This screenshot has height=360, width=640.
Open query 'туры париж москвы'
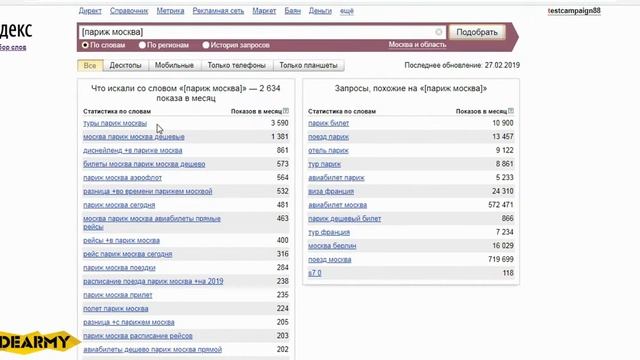coord(115,123)
